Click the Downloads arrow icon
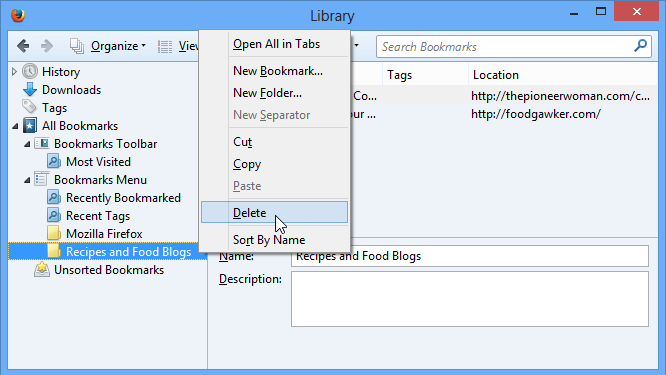 click(30, 89)
